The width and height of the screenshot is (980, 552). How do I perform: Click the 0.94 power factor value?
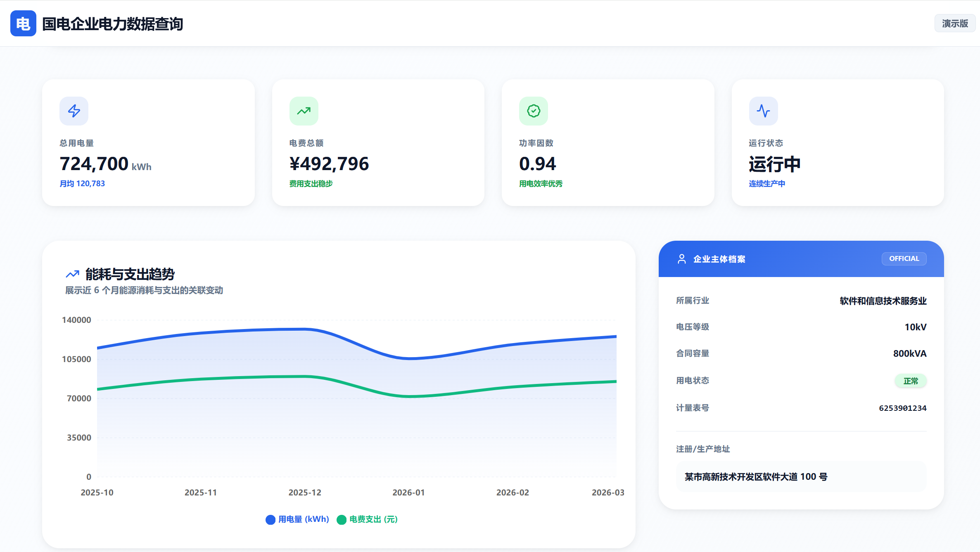[x=538, y=164]
